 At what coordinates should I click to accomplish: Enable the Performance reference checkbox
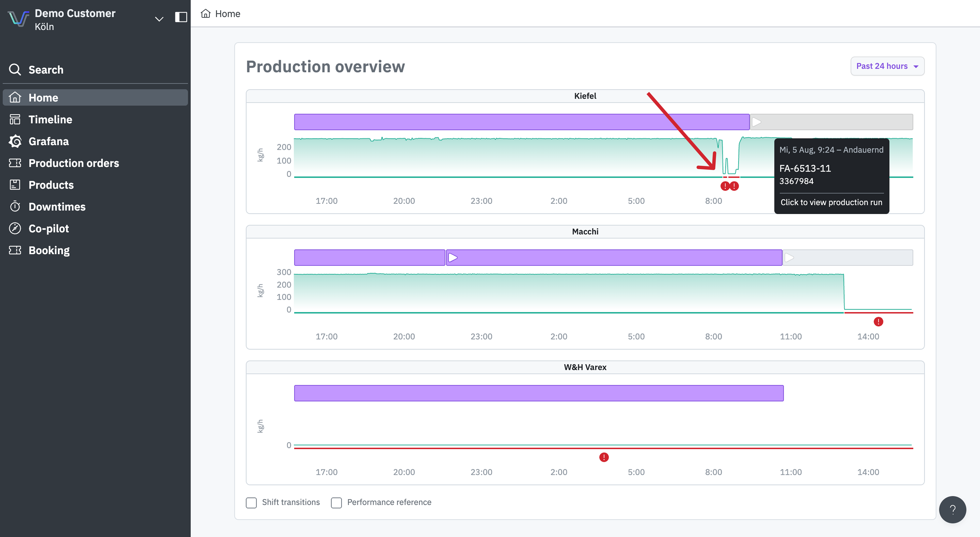(x=336, y=502)
